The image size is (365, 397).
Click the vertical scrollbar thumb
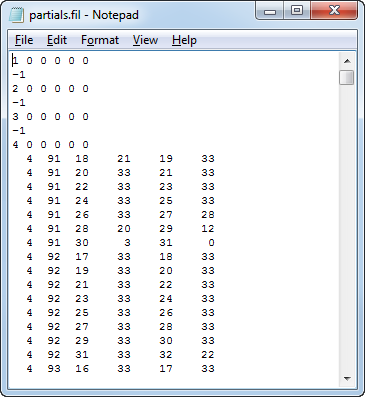coord(347,78)
